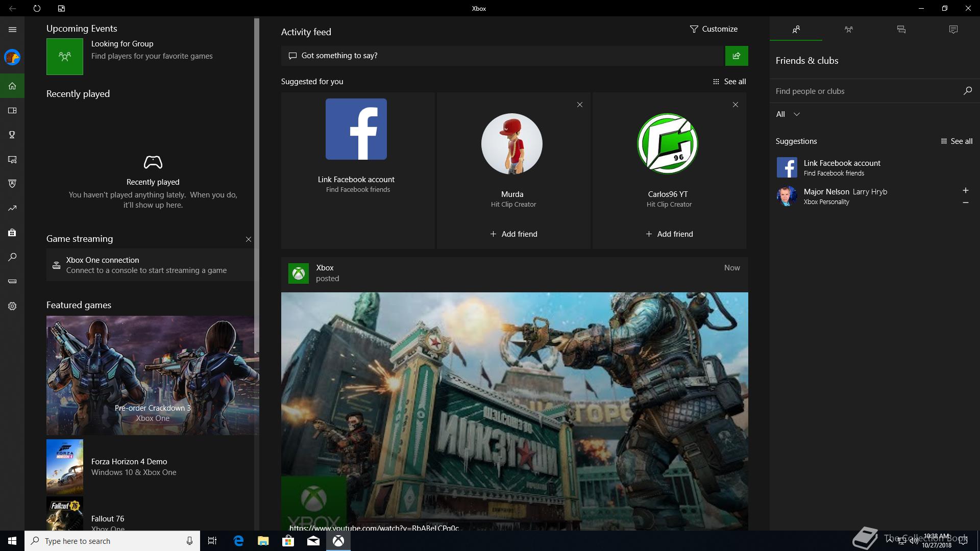The height and width of the screenshot is (551, 980).
Task: Switch to the Activity alerts tab
Action: click(x=953, y=29)
